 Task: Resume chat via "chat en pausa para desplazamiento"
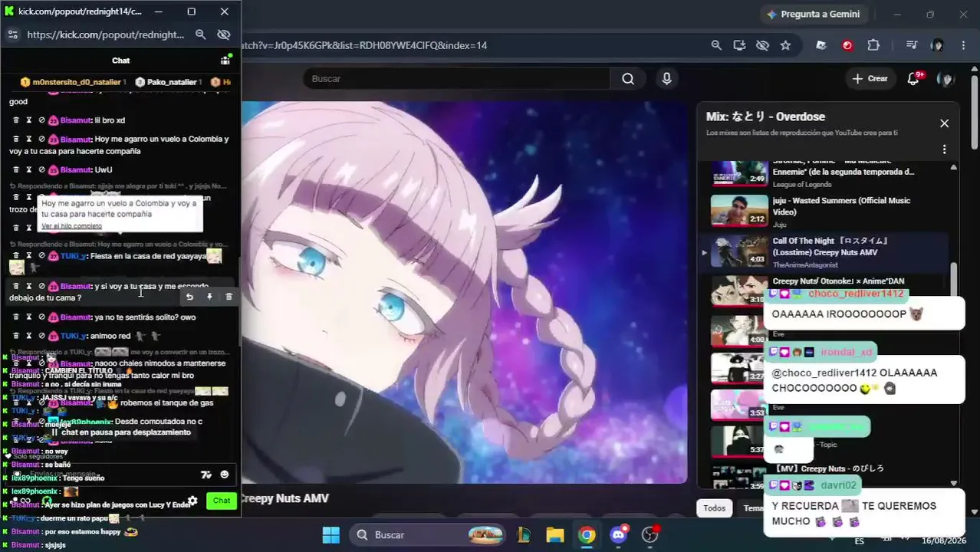point(120,432)
